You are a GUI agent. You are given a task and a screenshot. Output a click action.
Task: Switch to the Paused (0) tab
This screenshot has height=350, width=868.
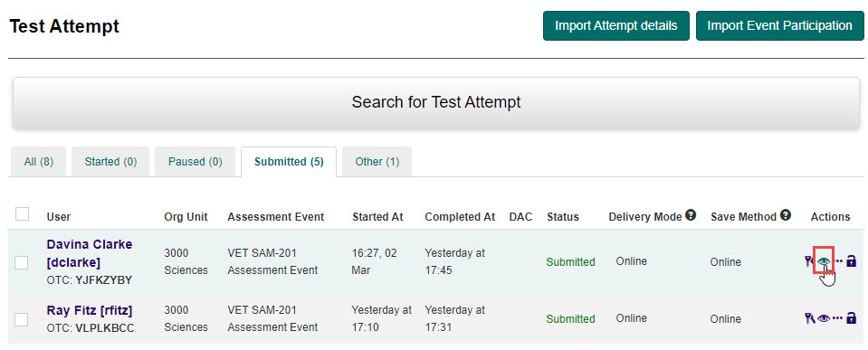click(195, 162)
